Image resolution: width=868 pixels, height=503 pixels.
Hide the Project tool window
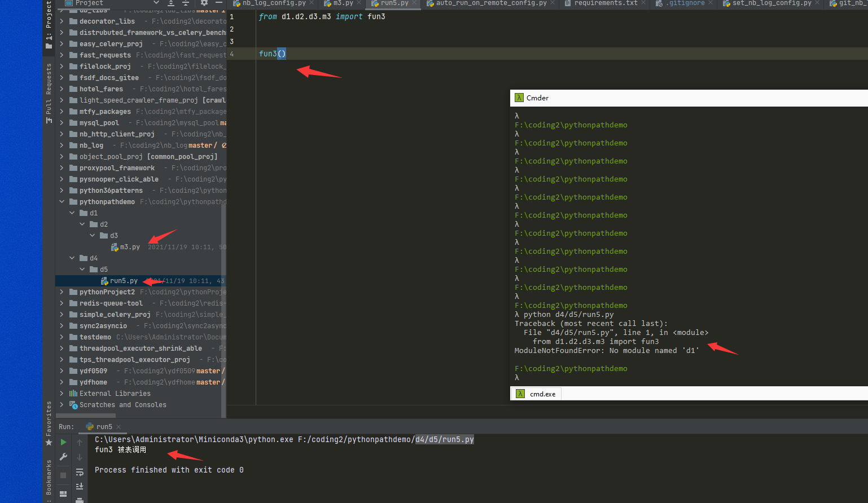point(219,3)
